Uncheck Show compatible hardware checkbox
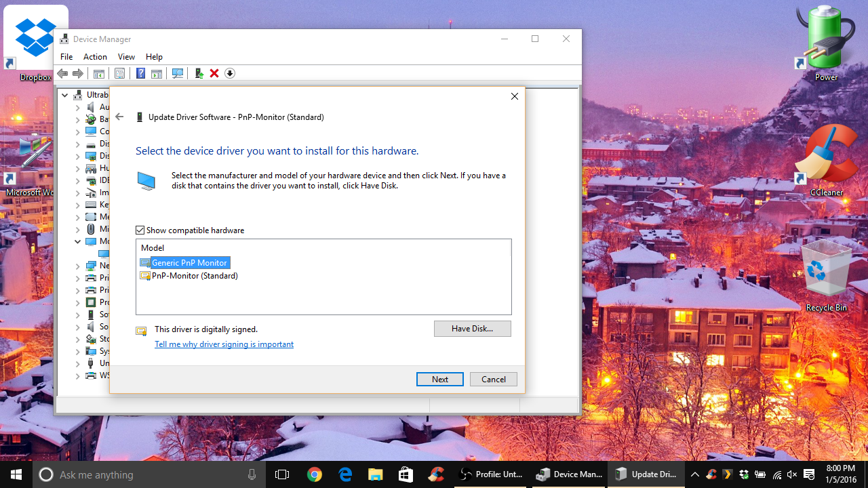868x488 pixels. pos(140,230)
